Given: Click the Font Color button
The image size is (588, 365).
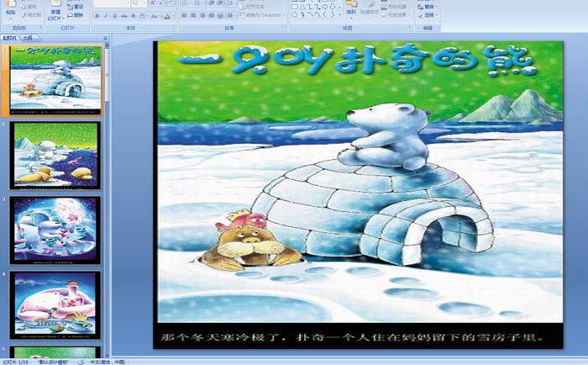Looking at the screenshot, I should (x=167, y=16).
